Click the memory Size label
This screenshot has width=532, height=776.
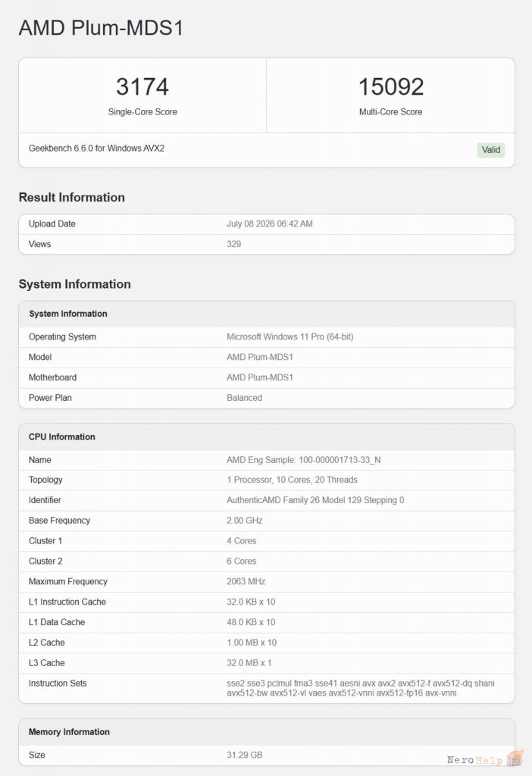click(36, 755)
